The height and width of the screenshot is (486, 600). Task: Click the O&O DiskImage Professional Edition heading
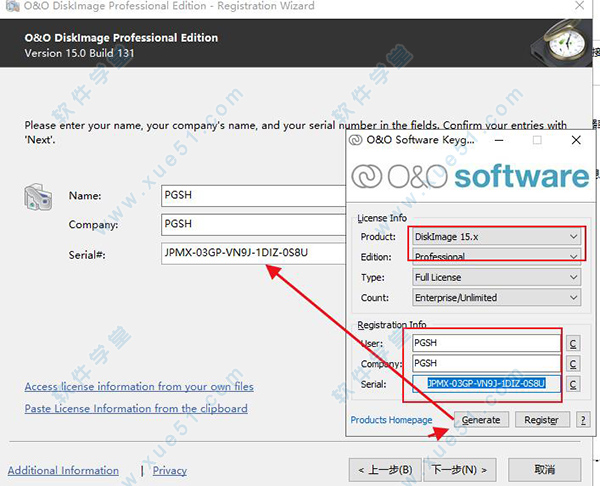121,38
